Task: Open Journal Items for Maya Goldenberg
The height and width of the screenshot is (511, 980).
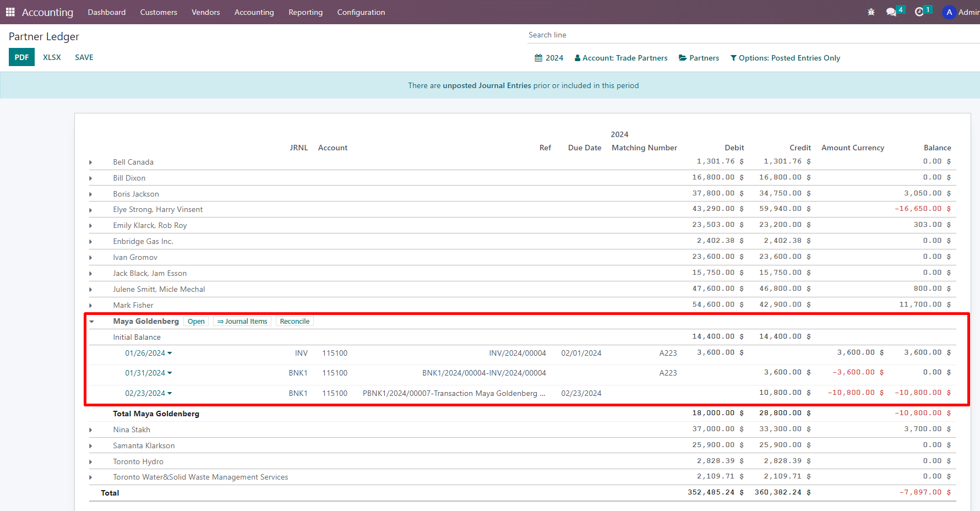Action: 242,322
